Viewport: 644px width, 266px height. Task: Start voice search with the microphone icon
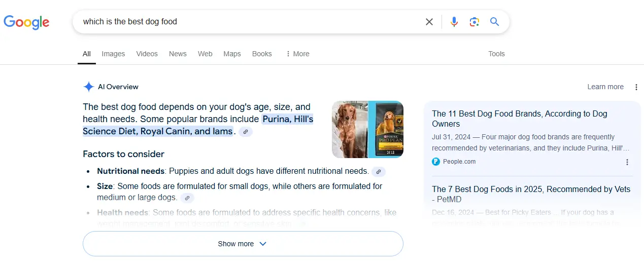(x=454, y=22)
